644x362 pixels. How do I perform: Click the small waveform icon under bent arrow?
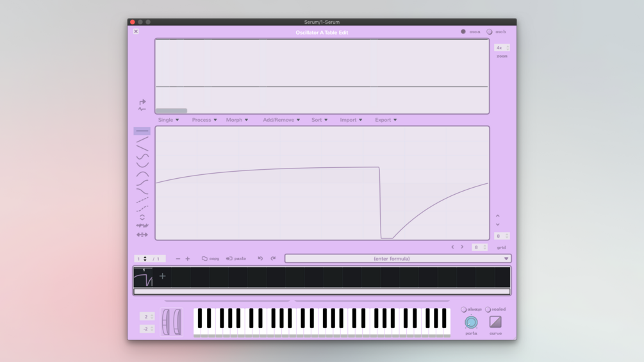(142, 109)
